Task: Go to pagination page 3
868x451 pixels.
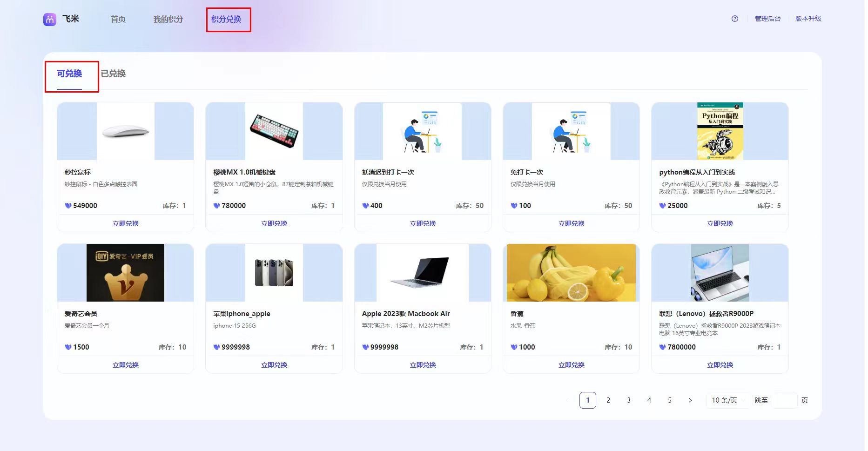Action: point(629,400)
